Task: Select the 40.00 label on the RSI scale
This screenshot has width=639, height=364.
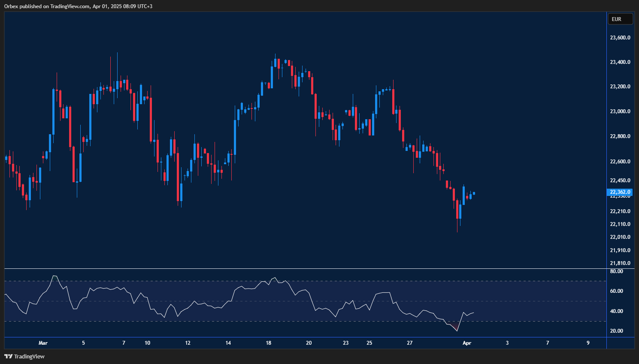Action: (617, 311)
